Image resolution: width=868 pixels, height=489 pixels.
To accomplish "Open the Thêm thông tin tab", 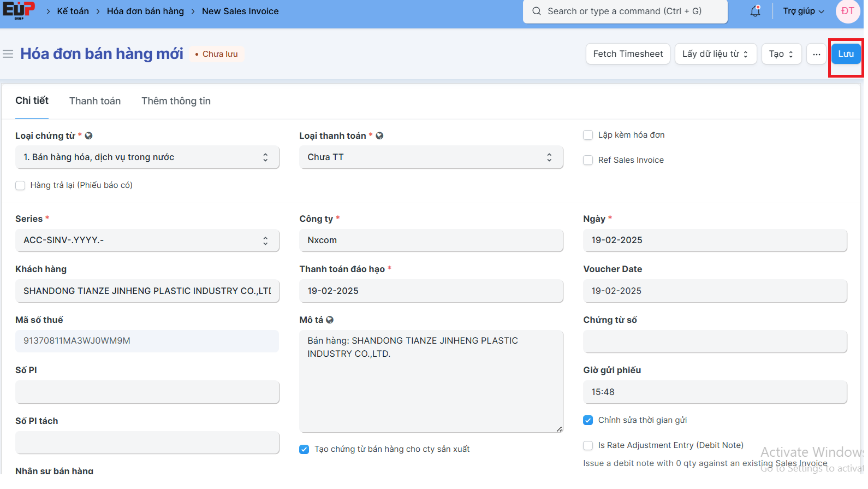I will tap(176, 101).
